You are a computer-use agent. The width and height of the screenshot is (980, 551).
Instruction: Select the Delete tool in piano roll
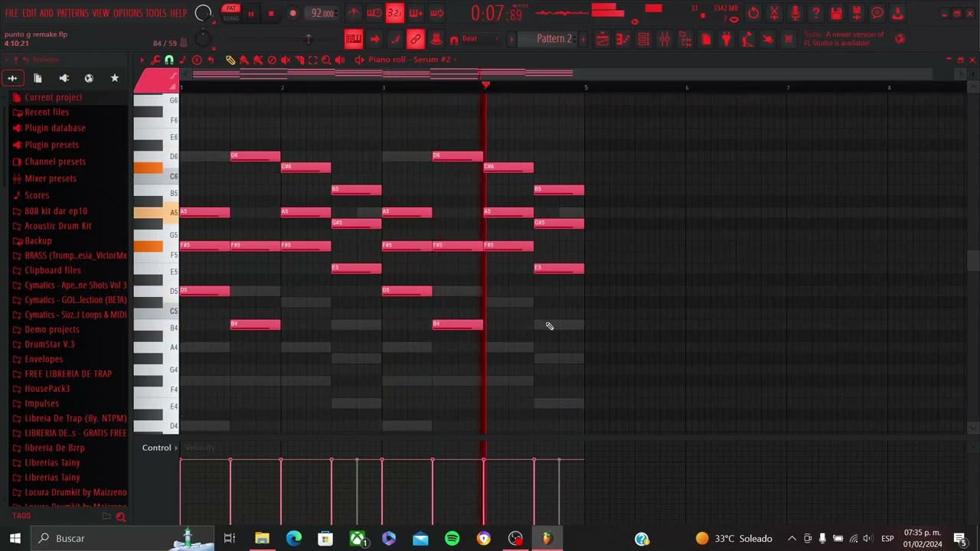pos(272,60)
